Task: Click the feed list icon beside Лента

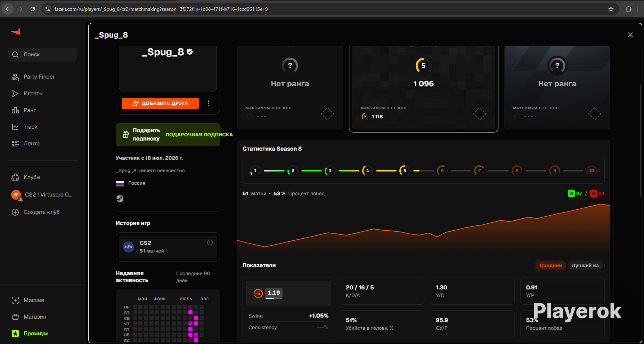Action: 15,144
